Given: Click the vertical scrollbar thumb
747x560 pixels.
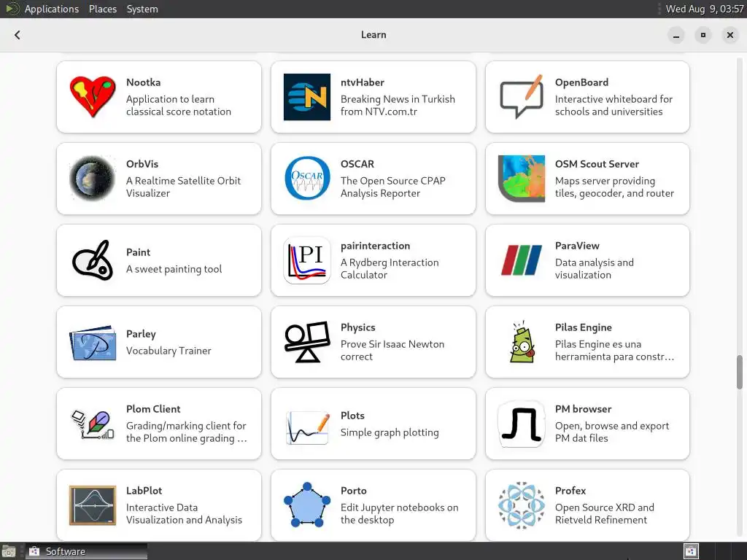Looking at the screenshot, I should pyautogui.click(x=740, y=372).
